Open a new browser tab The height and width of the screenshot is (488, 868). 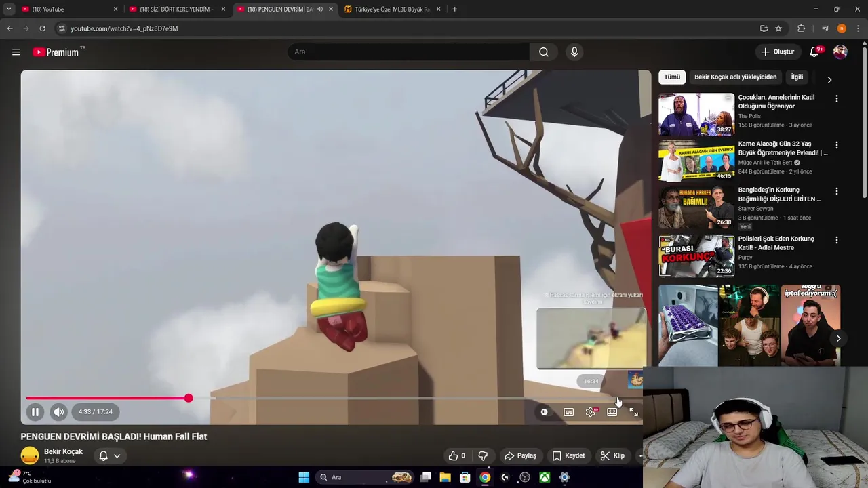[x=454, y=9]
